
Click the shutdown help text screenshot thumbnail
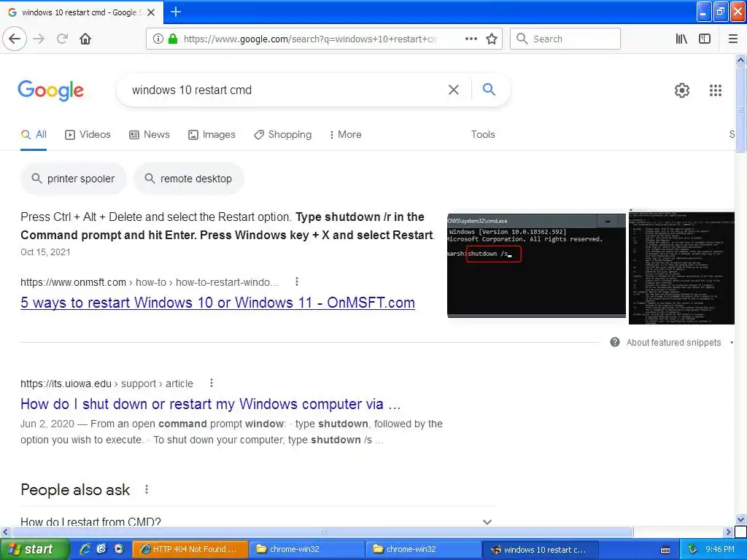(x=682, y=268)
